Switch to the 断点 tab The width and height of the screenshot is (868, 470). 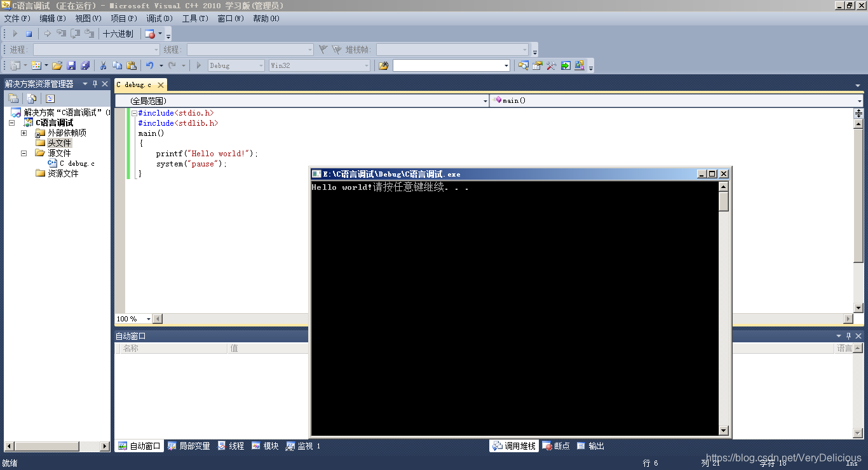point(556,446)
